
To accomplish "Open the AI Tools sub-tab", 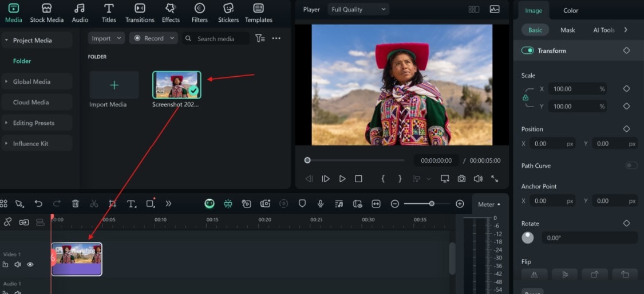I will pyautogui.click(x=604, y=30).
